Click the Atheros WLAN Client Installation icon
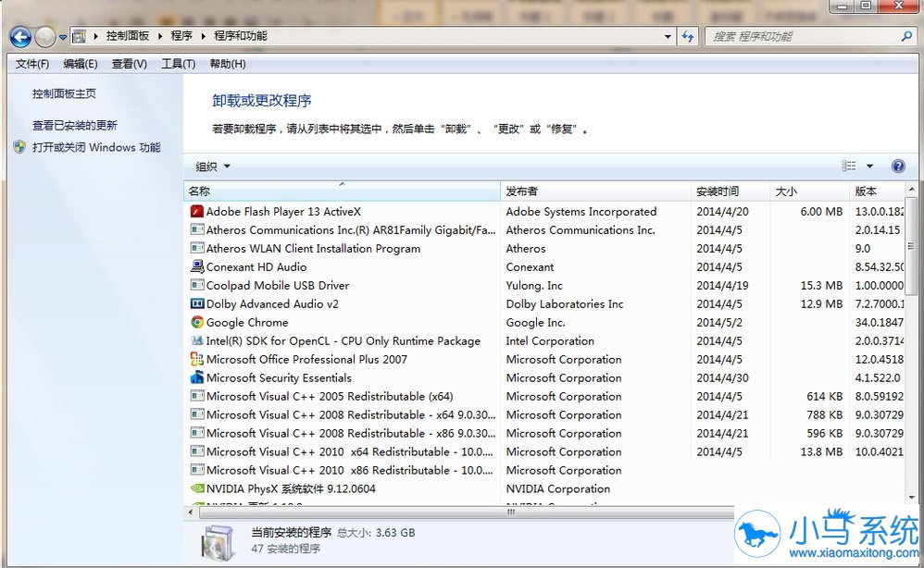 [x=197, y=249]
